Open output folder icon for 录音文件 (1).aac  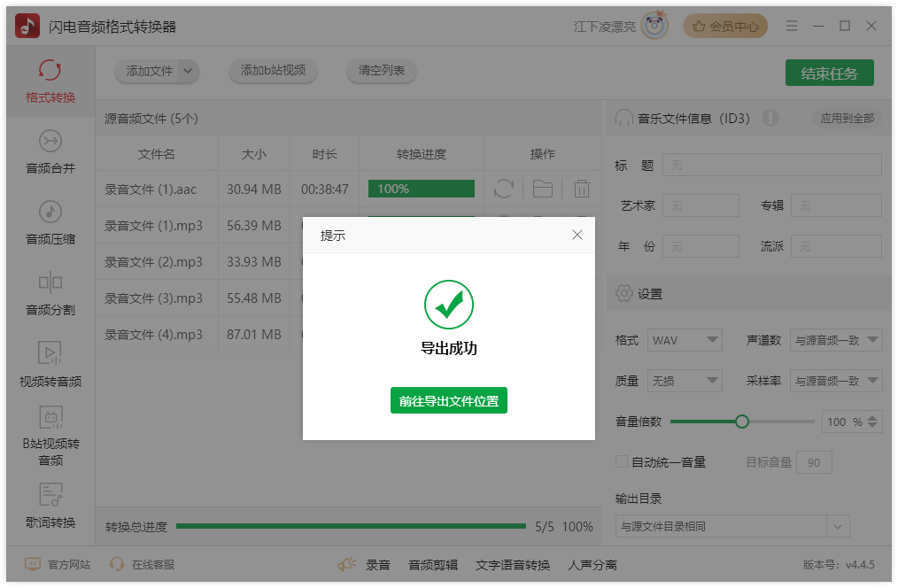click(x=542, y=189)
